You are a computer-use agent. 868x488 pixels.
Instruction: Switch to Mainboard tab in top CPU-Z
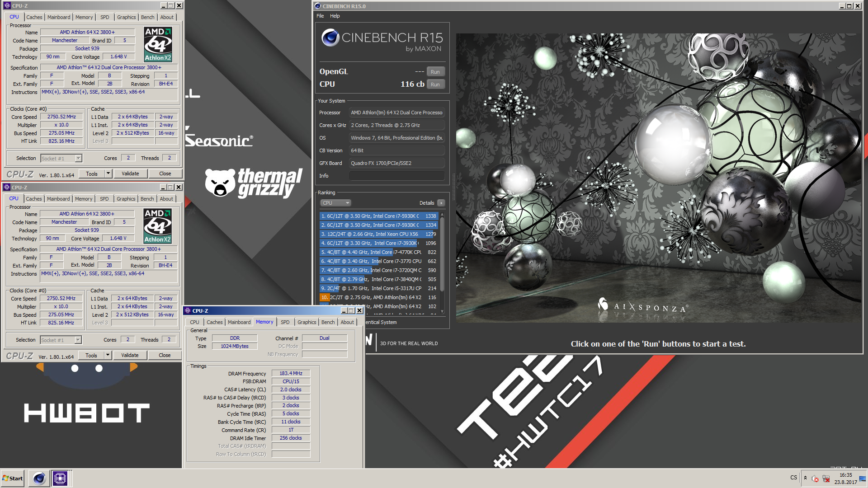coord(59,17)
